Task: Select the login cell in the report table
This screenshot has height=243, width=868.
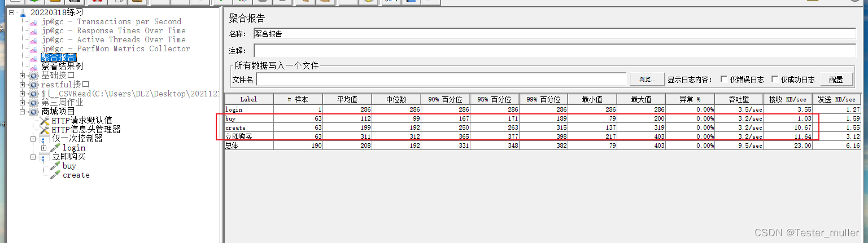Action: [x=249, y=109]
